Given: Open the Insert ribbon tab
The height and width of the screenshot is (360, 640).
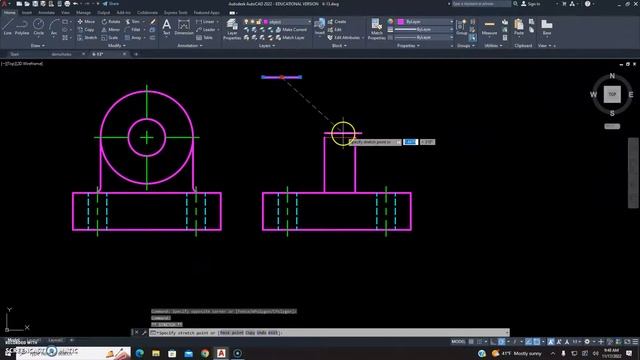Looking at the screenshot, I should point(27,13).
